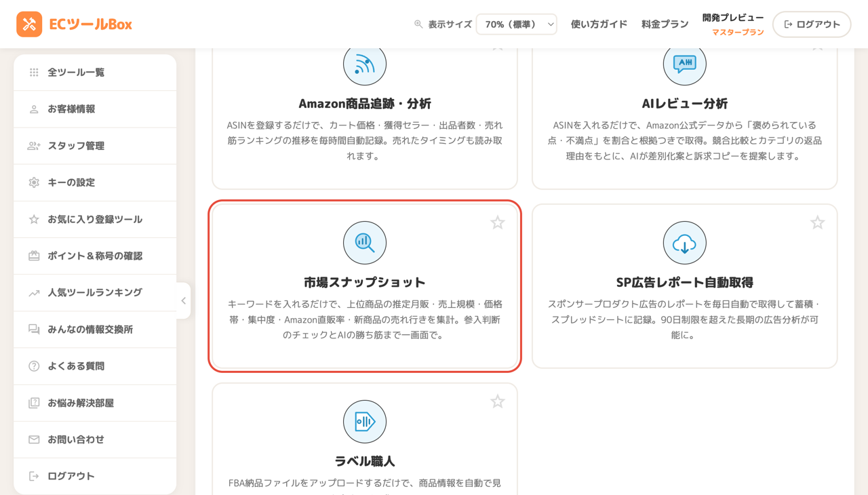Click the ラベル職人 barcode label icon
Viewport: 868px width, 495px height.
click(x=365, y=422)
